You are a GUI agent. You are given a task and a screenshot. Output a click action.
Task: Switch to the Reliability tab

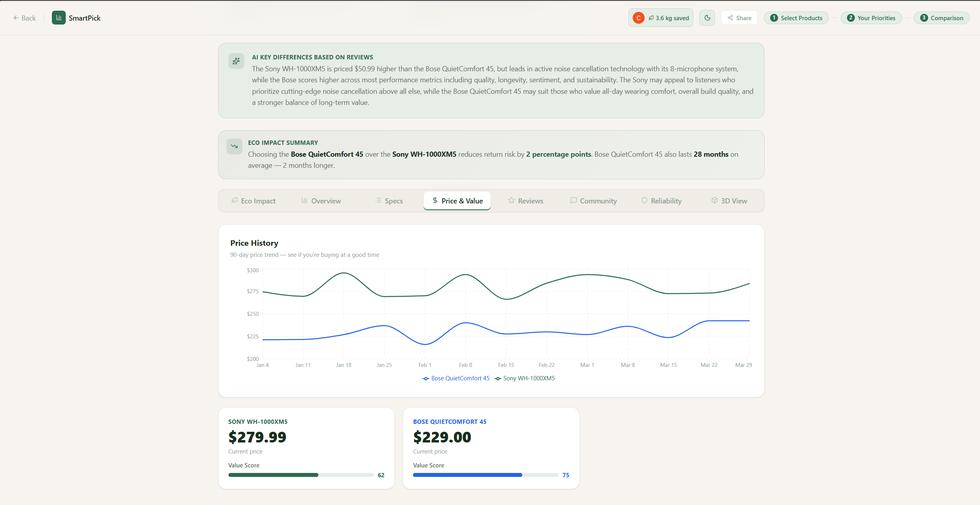coord(661,201)
